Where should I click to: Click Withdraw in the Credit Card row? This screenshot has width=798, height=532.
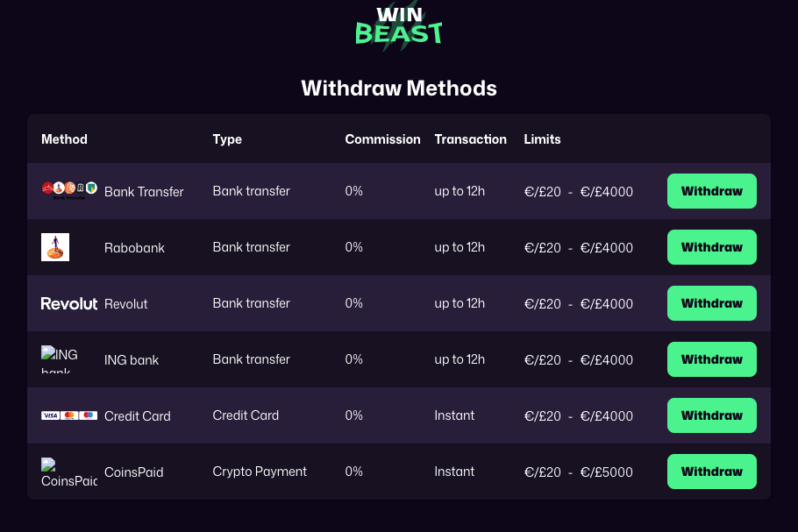coord(711,415)
